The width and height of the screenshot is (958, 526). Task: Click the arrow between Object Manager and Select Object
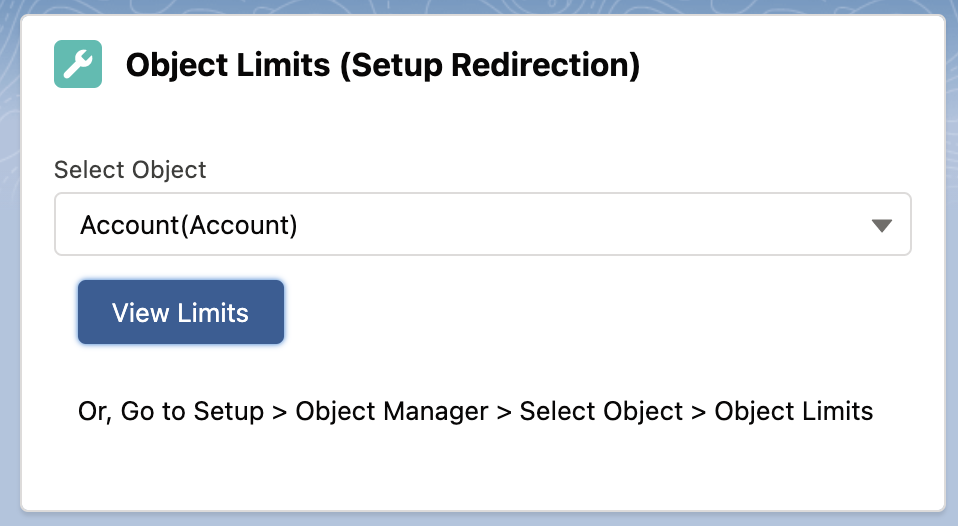[x=504, y=412]
